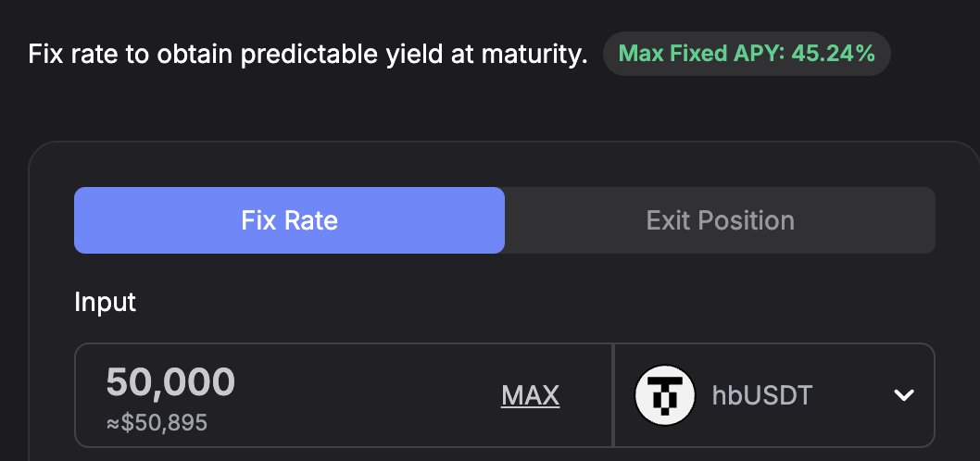Viewport: 980px width, 461px height.
Task: Toggle to the greyed Exit Position option
Action: (x=720, y=220)
